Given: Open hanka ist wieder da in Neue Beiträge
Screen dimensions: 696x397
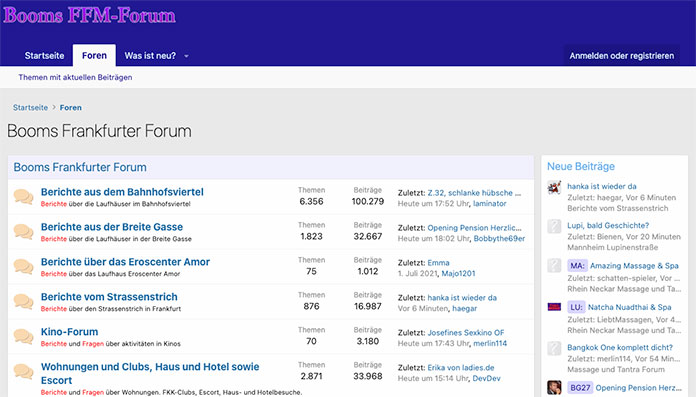Looking at the screenshot, I should (x=601, y=187).
